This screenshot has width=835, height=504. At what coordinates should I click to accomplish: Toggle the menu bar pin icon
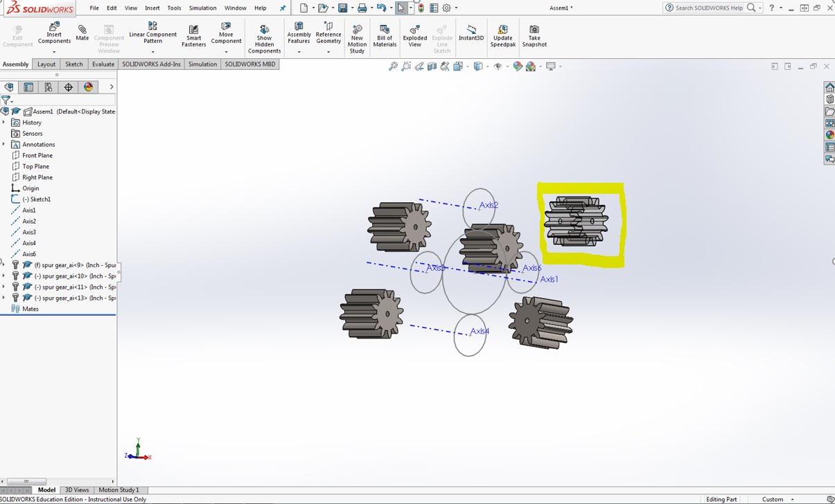(282, 8)
